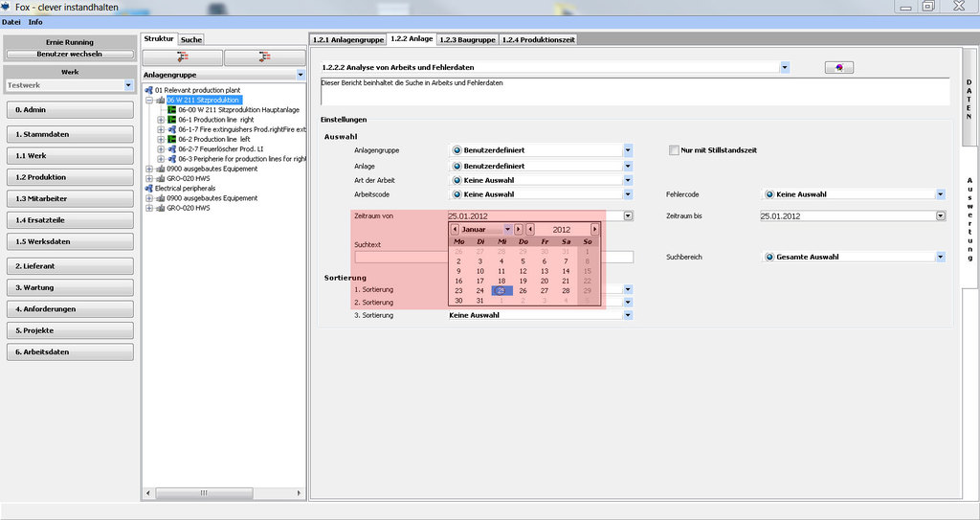Viewport: 980px width, 520px height.
Task: Switch to the Suche tab
Action: tap(191, 39)
